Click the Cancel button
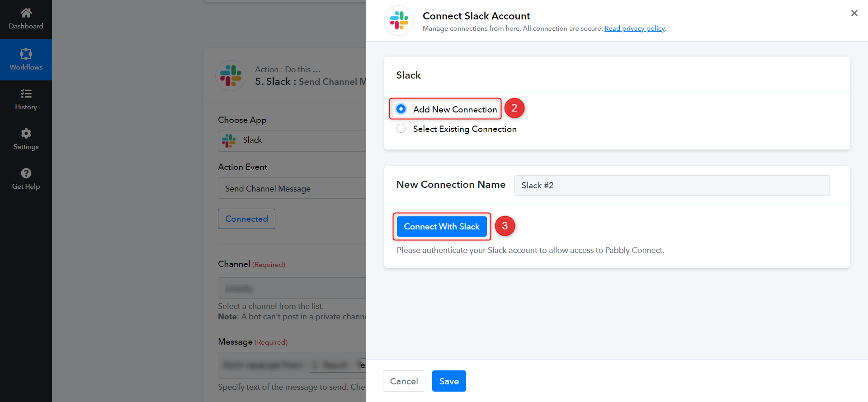Viewport: 868px width, 402px height. pyautogui.click(x=404, y=381)
